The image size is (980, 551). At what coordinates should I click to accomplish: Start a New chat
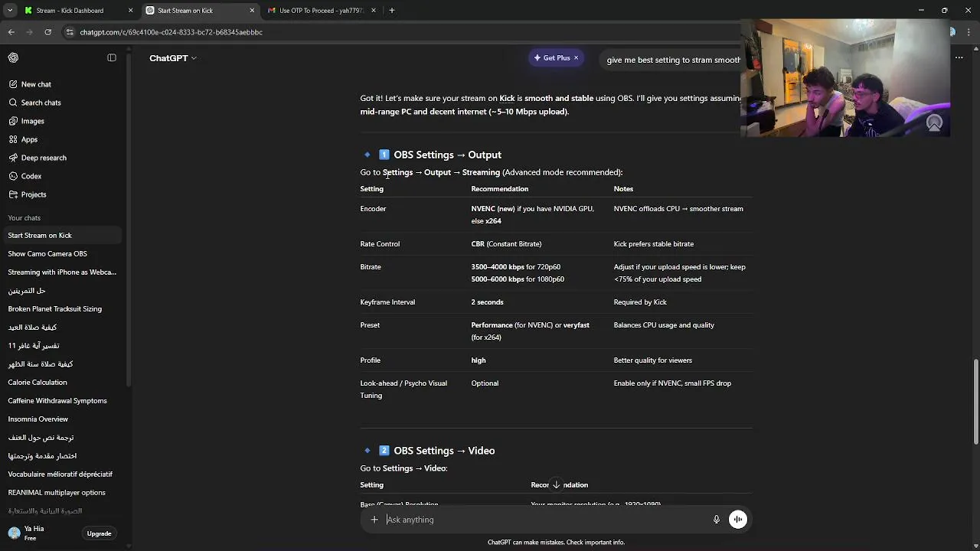click(36, 84)
